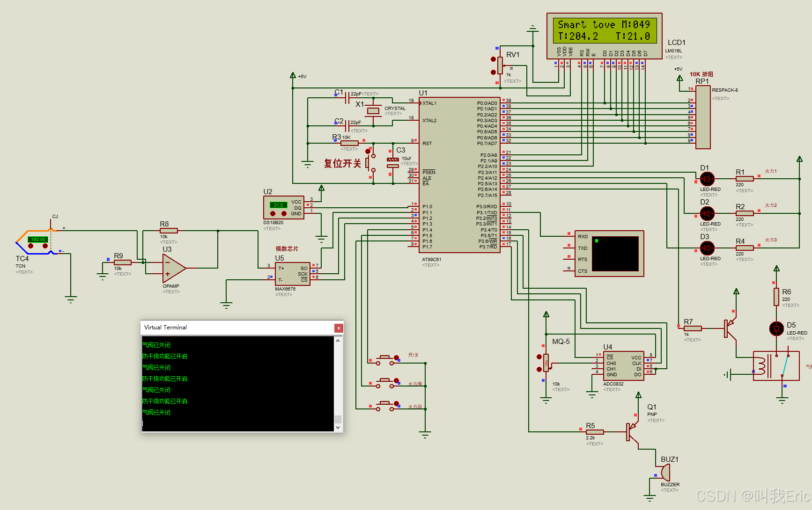Increase the TC4 thermocouple temperature with up arrow
Image resolution: width=812 pixels, height=510 pixels.
[45, 246]
